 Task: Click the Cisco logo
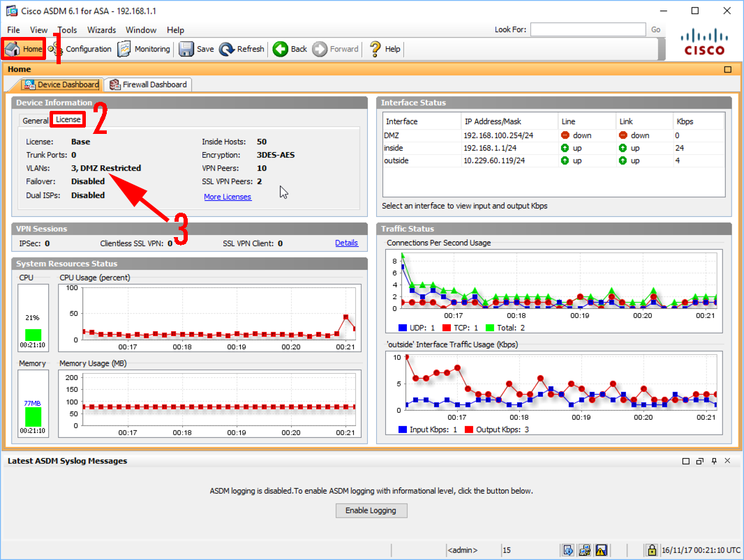coord(704,43)
